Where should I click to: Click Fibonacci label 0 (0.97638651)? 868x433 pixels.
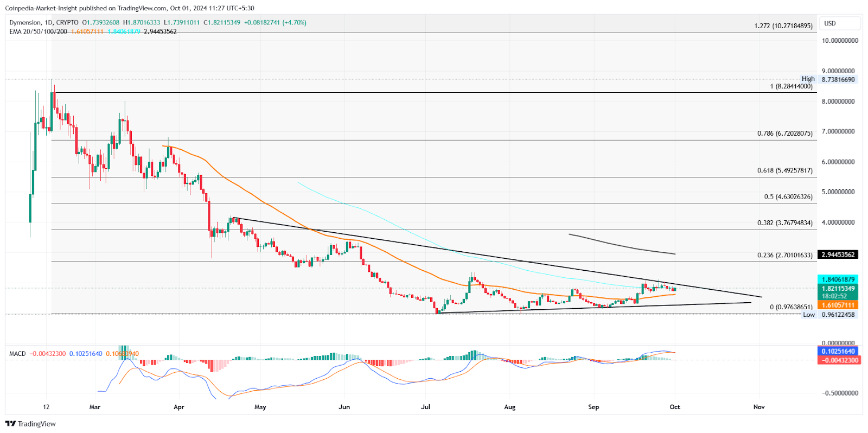[792, 307]
